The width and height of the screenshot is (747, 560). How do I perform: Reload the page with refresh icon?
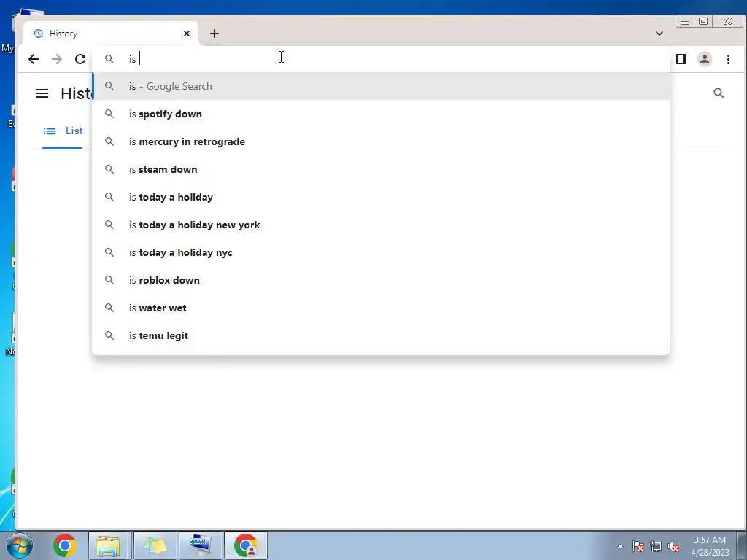pos(80,59)
